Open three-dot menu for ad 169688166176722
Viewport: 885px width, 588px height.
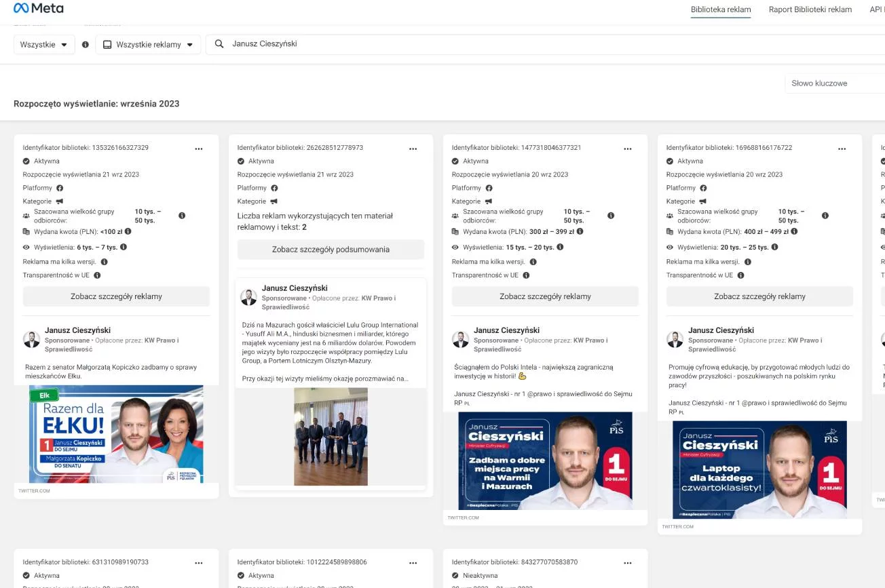(842, 148)
